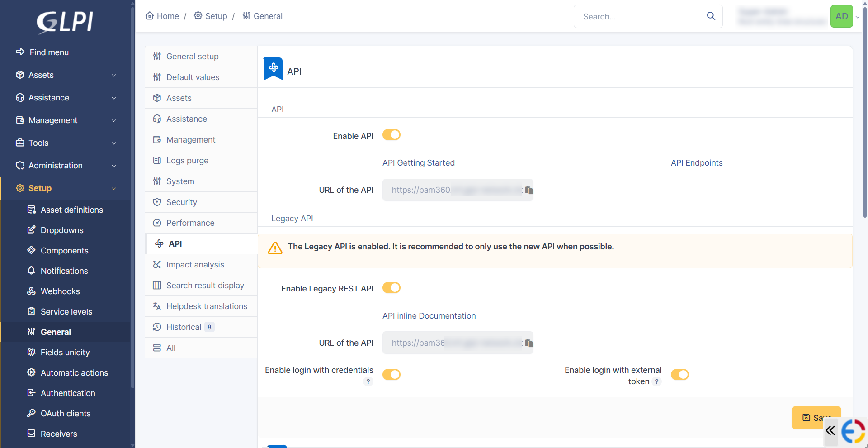Open the General setup tab
Image resolution: width=868 pixels, height=448 pixels.
[201, 57]
